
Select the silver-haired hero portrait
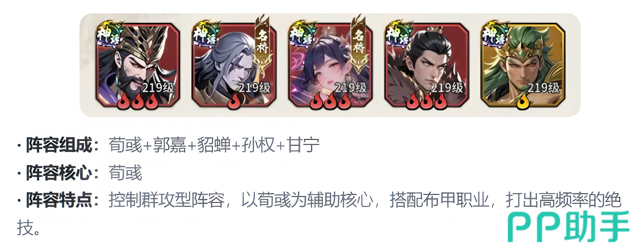pos(234,65)
